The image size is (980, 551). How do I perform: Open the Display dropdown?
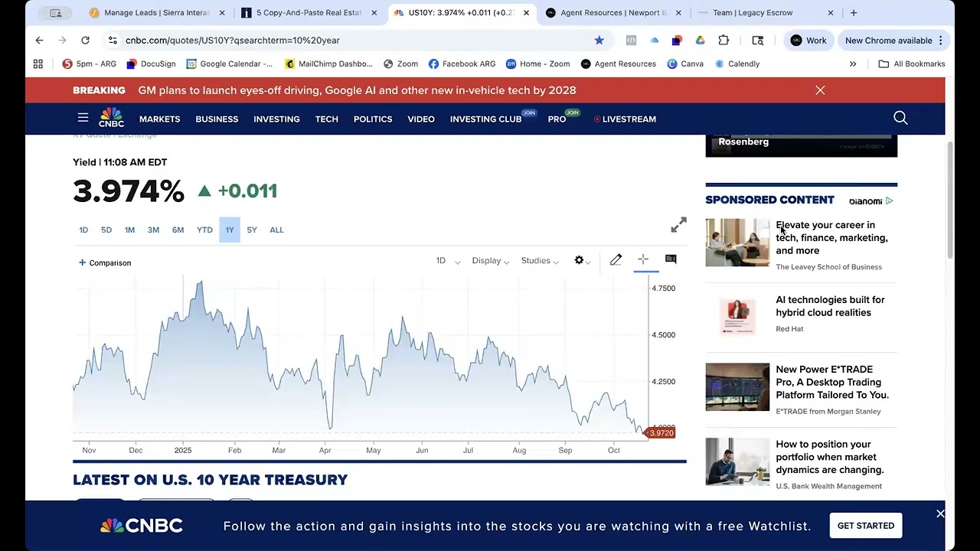[491, 261]
